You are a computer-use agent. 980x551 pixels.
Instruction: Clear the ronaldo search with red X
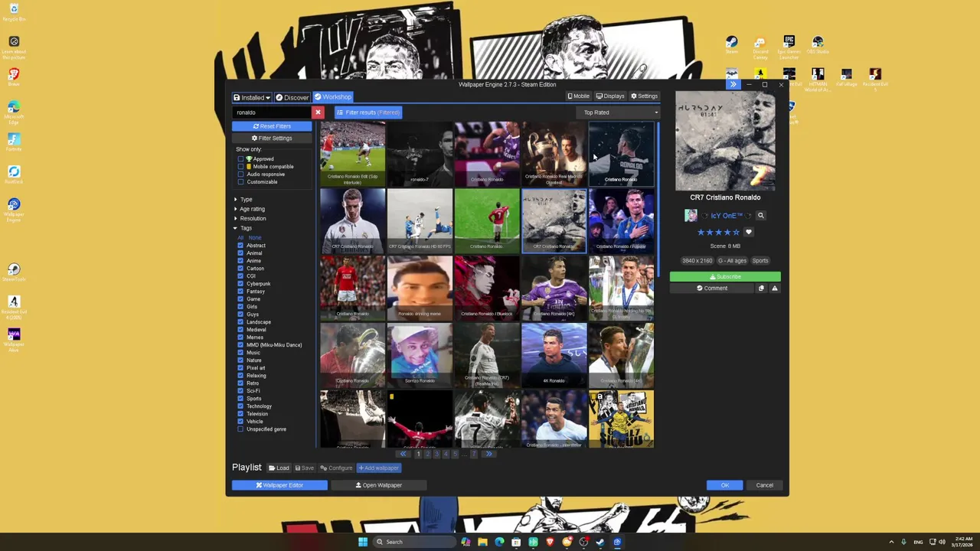click(x=318, y=112)
